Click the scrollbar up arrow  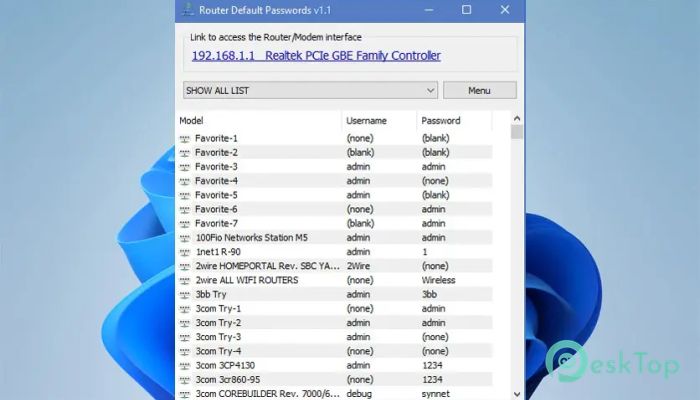click(x=517, y=118)
